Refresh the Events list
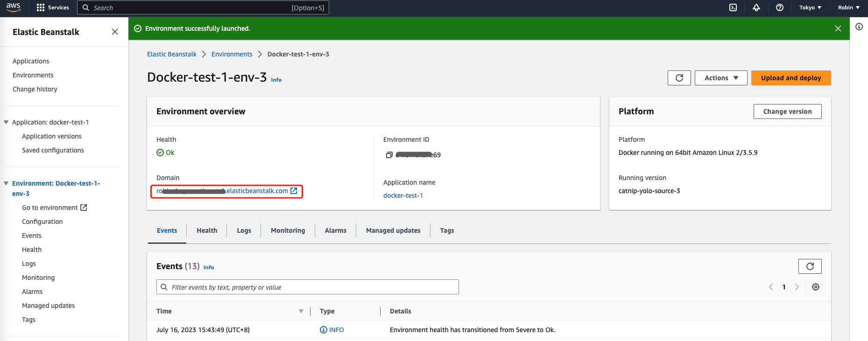 810,266
